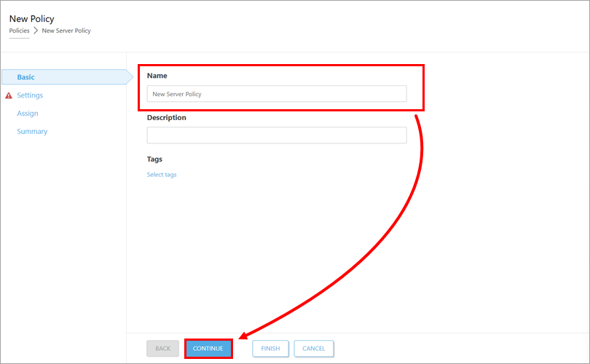Click the Name field label
The height and width of the screenshot is (364, 590).
157,76
